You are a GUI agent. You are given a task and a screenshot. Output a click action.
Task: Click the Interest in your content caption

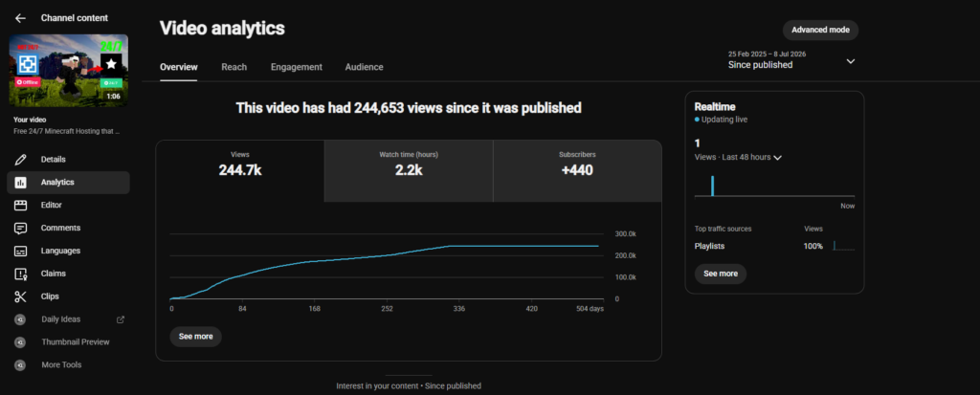coord(409,386)
